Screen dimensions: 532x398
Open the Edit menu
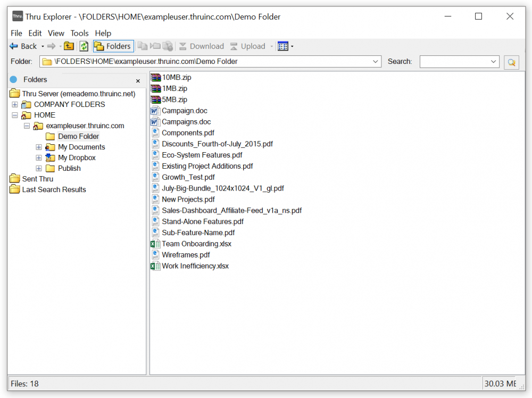tap(35, 33)
